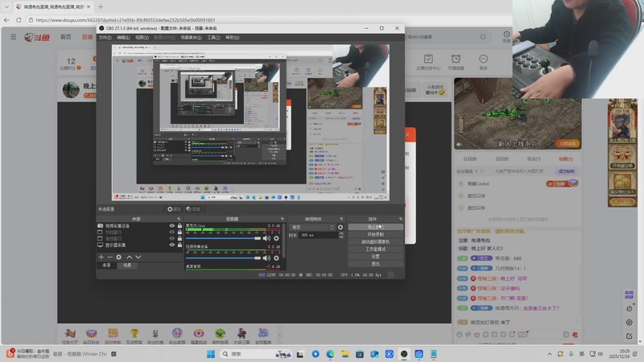Open Microsoft Edge from taskbar
The image size is (644, 362).
[x=330, y=354]
